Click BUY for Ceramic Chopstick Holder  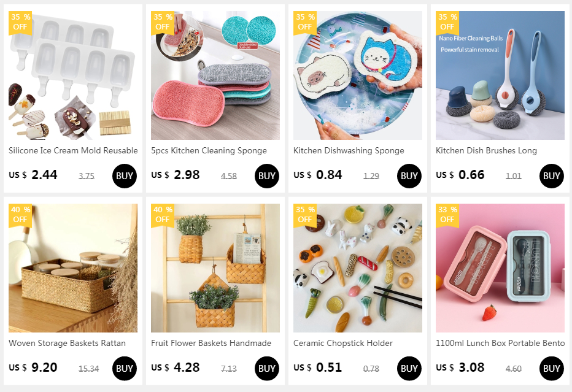(x=409, y=369)
